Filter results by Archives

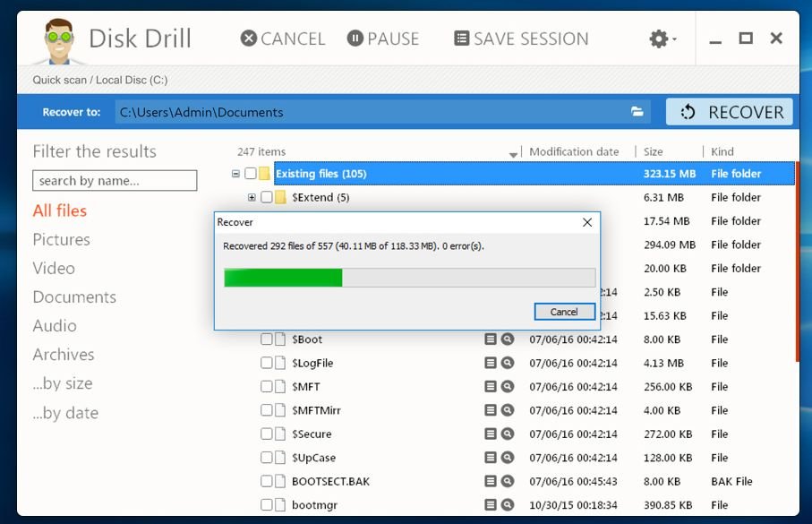[64, 355]
